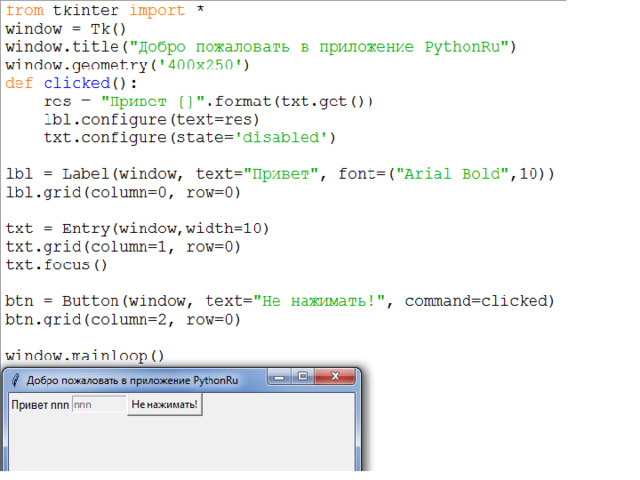Click the Tk feather icon in title bar
Viewport: 640px width, 480px height.
[x=14, y=380]
